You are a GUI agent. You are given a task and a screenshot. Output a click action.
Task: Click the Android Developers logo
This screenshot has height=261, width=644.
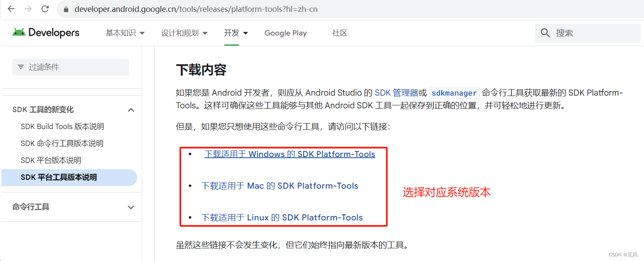(x=46, y=33)
